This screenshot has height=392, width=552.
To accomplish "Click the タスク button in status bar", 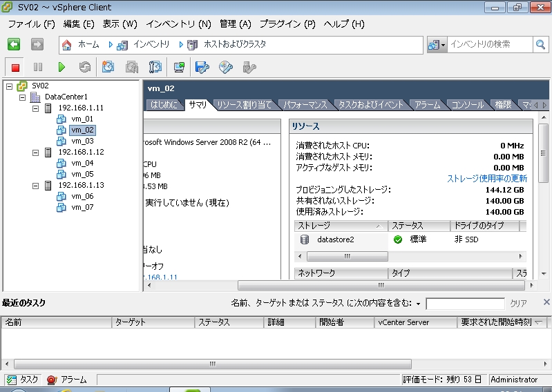I will click(23, 380).
